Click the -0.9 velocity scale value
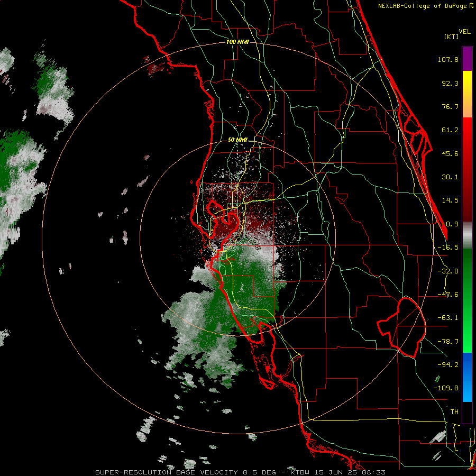This screenshot has width=476, height=476. pos(450,224)
